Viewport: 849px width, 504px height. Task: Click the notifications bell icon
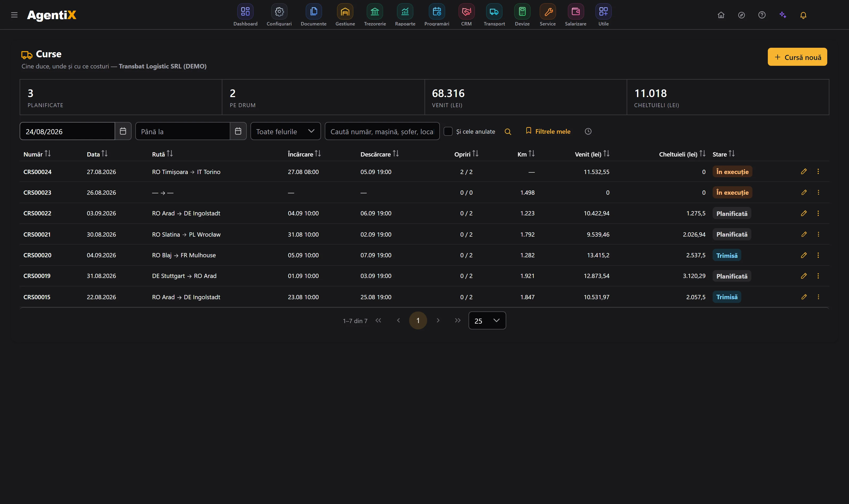click(803, 15)
